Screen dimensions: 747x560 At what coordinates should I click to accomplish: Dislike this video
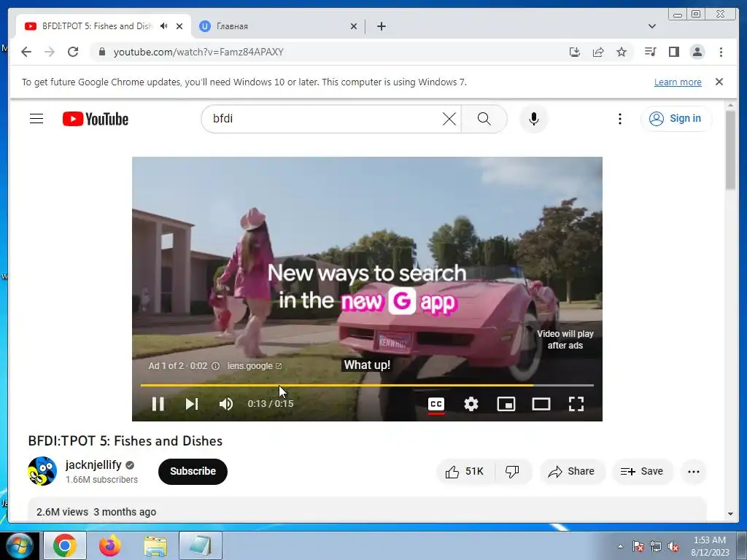[x=512, y=472]
